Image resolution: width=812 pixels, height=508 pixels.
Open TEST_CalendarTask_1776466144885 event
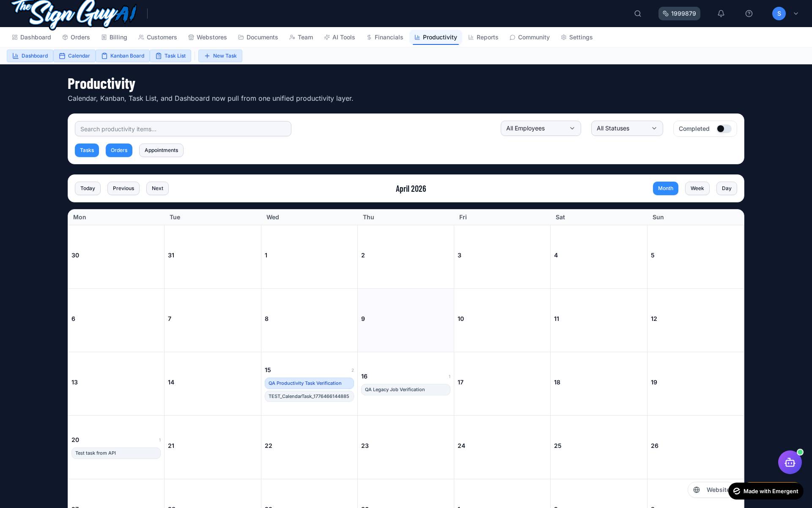click(309, 396)
